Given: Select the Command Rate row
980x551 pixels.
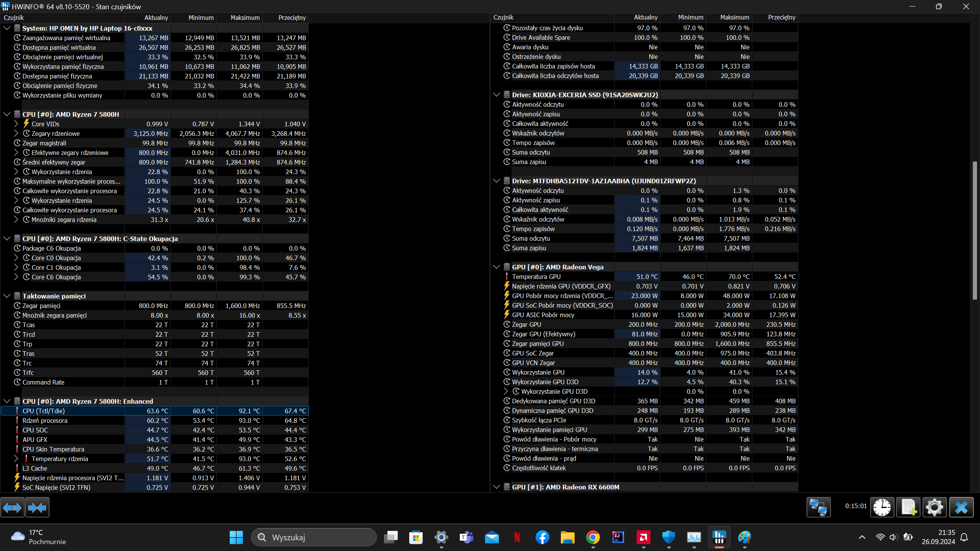Looking at the screenshot, I should [x=155, y=382].
